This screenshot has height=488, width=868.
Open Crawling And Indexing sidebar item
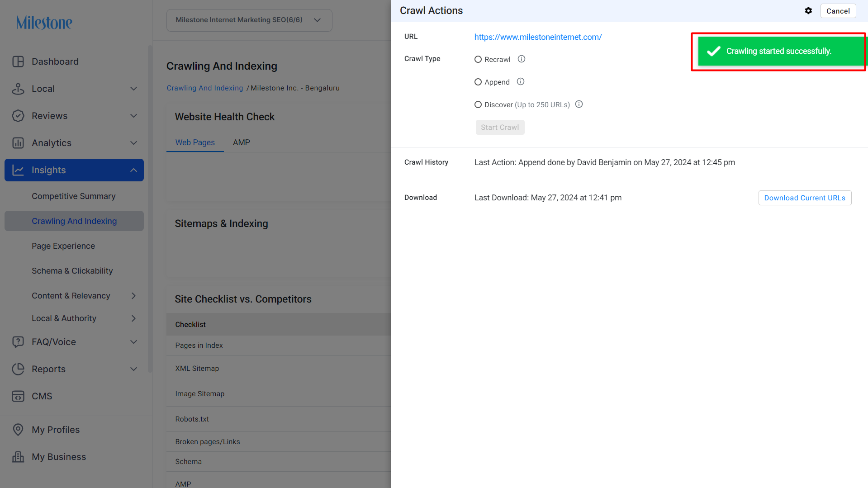74,221
